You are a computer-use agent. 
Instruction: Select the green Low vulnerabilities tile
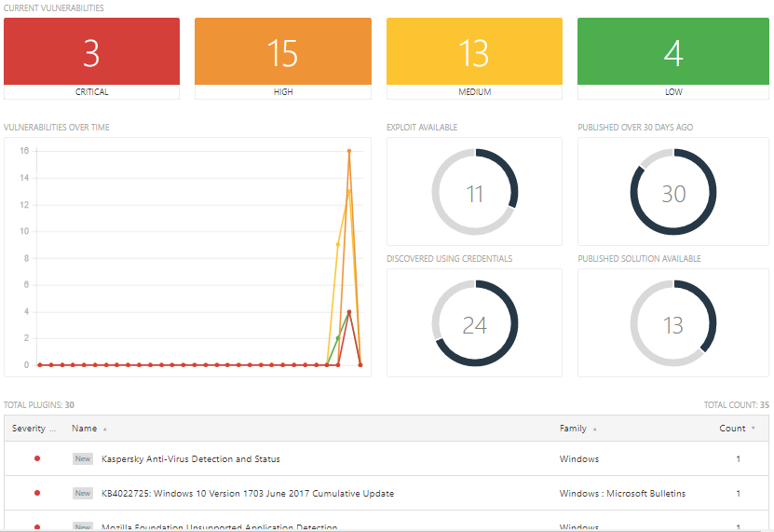click(673, 53)
